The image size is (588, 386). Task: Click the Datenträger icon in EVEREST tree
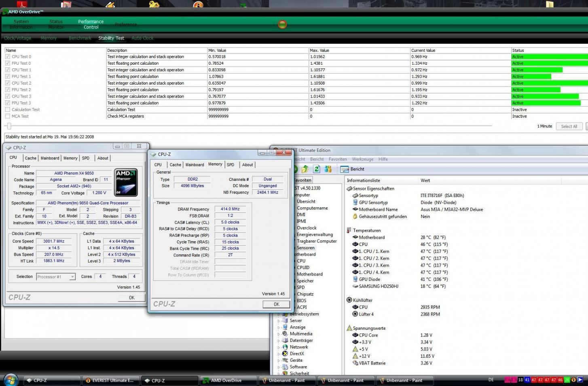pos(285,340)
